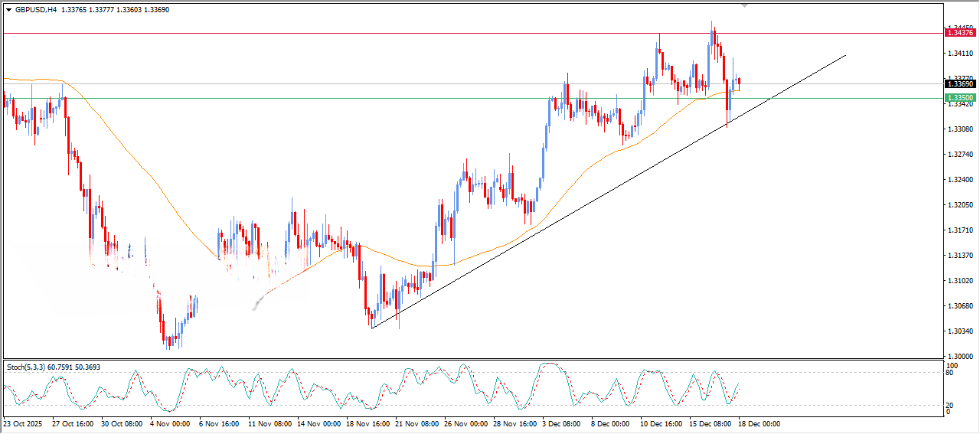Click the 1.34110 price scale value

[960, 53]
